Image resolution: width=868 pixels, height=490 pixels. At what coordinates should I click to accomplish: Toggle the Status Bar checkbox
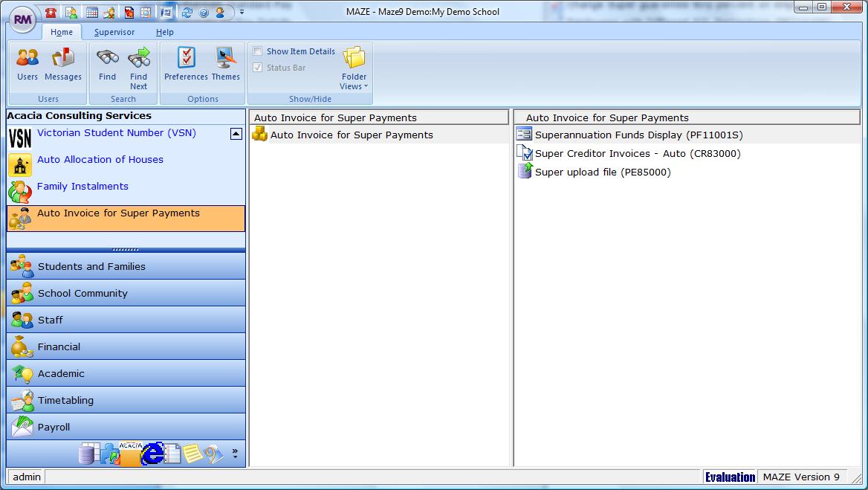pos(258,68)
